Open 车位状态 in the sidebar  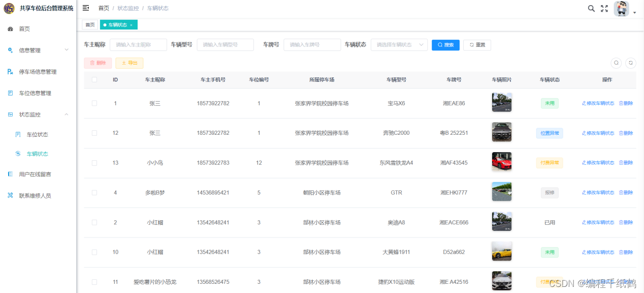[x=37, y=135]
